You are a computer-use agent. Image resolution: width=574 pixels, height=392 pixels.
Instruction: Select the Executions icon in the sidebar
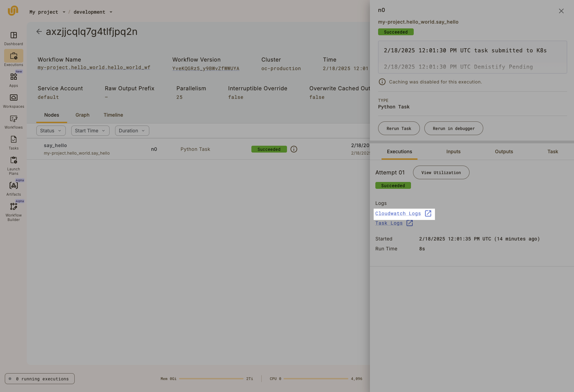13,57
